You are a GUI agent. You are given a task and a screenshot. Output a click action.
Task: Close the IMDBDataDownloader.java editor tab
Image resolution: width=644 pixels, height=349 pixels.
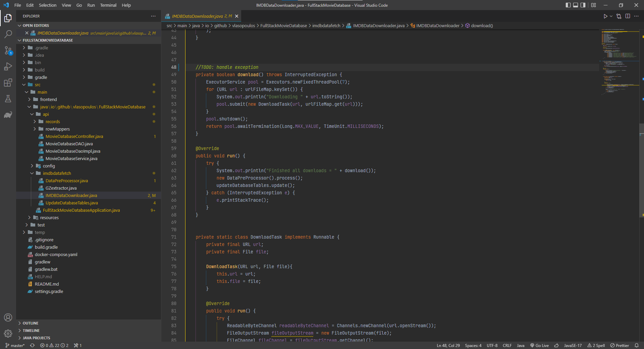pyautogui.click(x=237, y=16)
